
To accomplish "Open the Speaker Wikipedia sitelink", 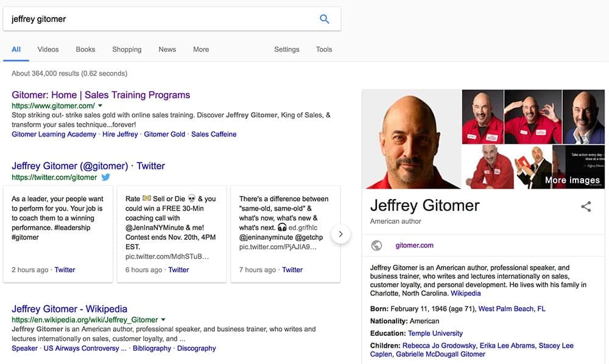I will (x=24, y=348).
